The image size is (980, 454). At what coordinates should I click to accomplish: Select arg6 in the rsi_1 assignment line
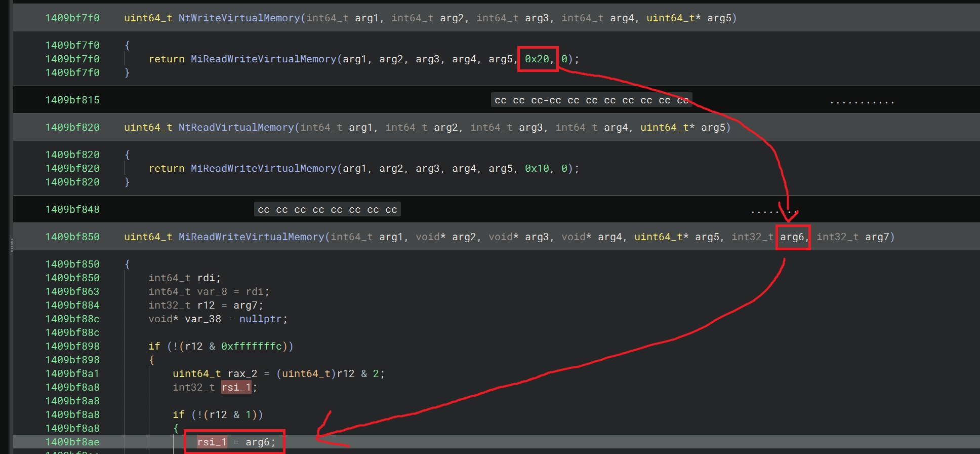pyautogui.click(x=258, y=442)
